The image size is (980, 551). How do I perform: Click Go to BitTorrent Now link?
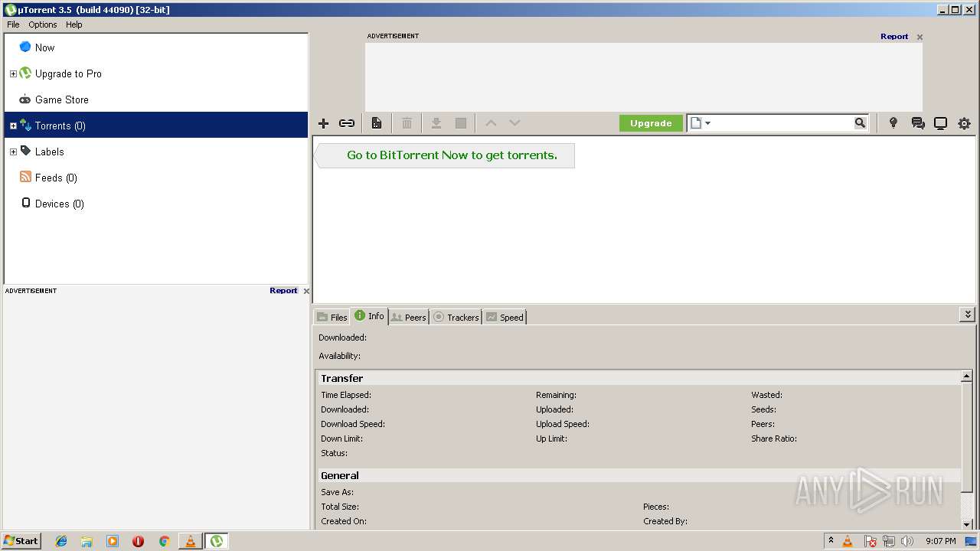(x=452, y=155)
